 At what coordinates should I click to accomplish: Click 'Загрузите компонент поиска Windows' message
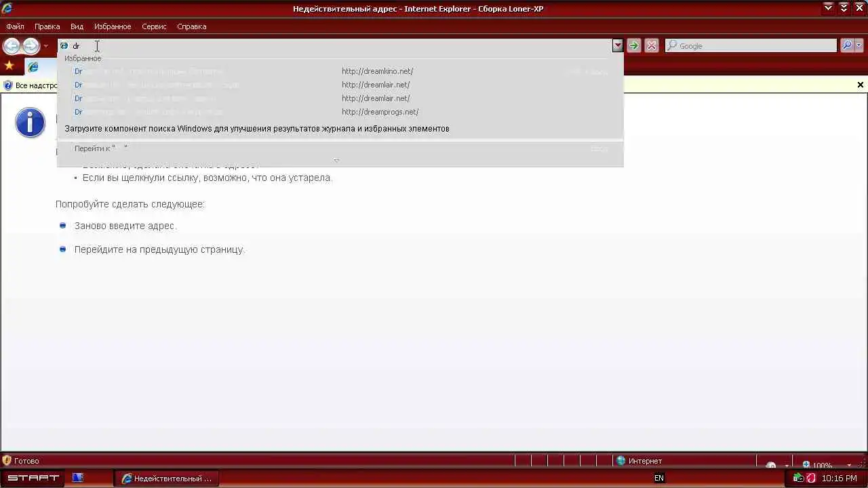(257, 128)
